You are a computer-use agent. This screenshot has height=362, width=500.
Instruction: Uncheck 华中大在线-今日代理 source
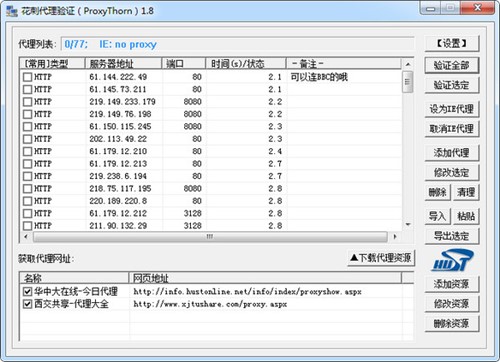[27, 292]
